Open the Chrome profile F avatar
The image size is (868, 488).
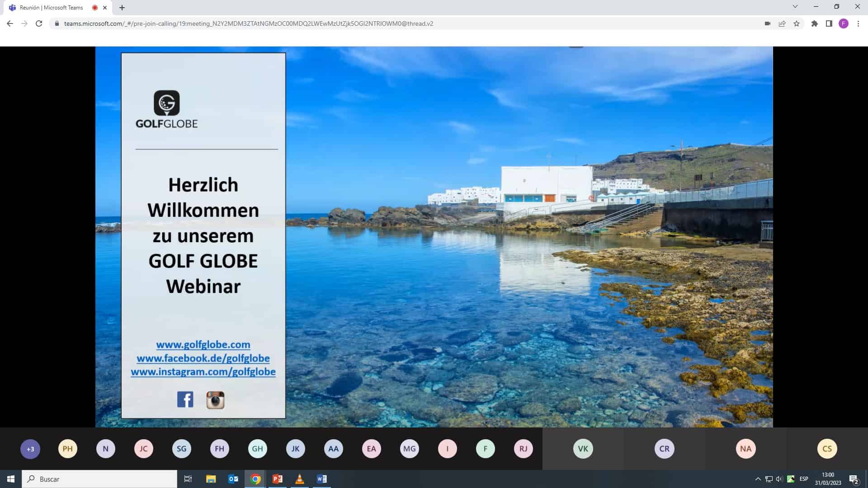[x=843, y=23]
